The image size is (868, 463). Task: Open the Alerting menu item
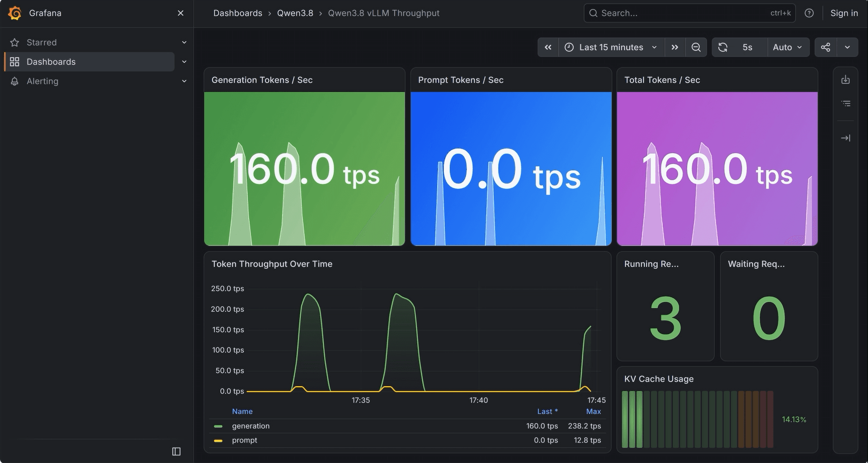pos(42,81)
